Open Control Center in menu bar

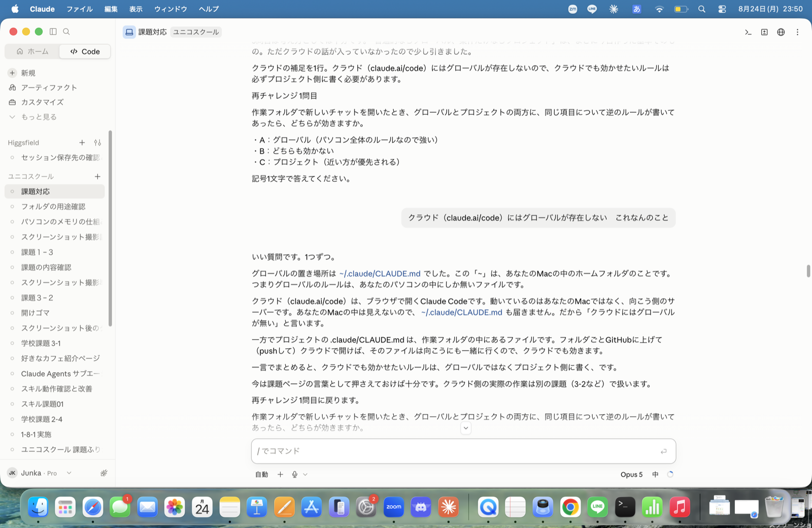(x=722, y=9)
